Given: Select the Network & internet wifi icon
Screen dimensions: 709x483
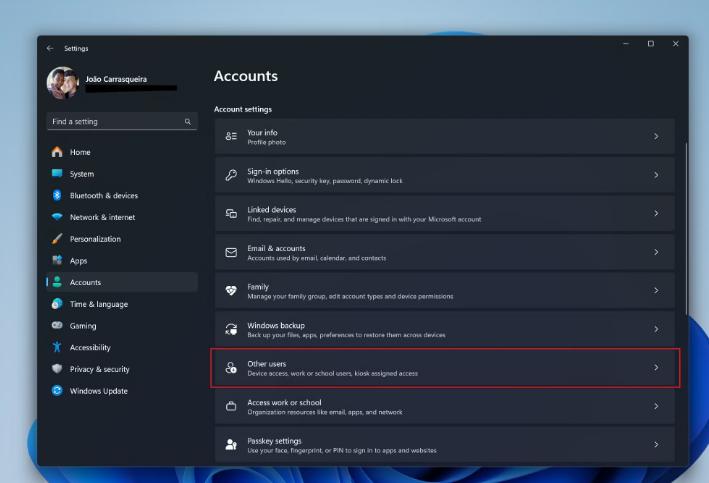Looking at the screenshot, I should [x=57, y=217].
